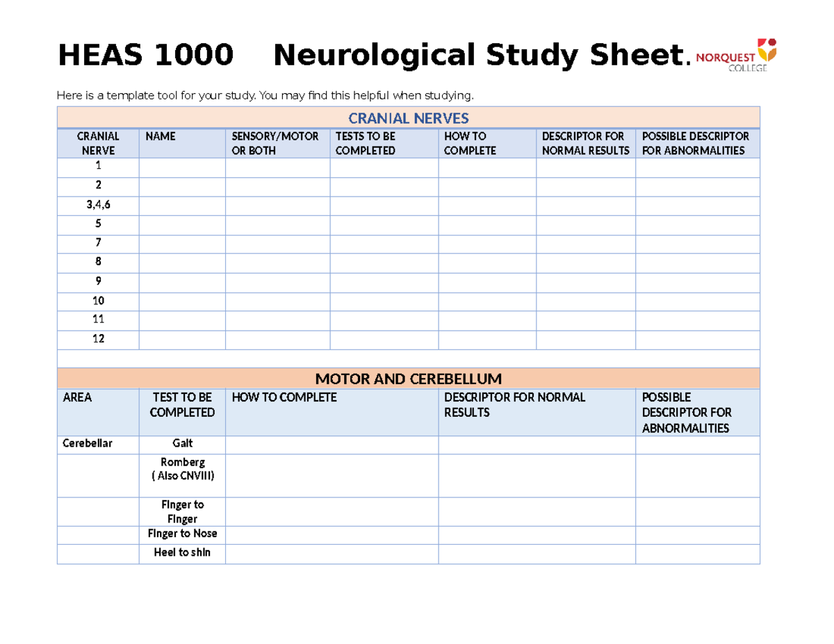Click the 'Finger to Nose' test cell

[x=182, y=536]
